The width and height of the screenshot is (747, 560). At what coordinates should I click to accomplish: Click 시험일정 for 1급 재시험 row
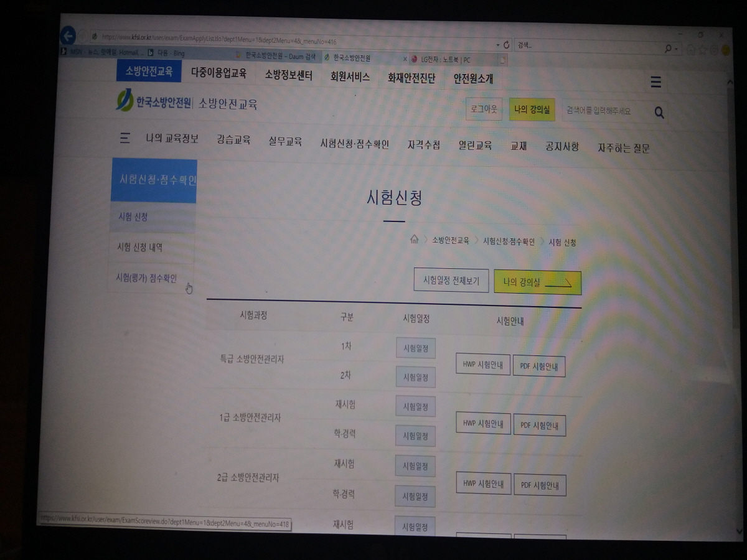click(415, 406)
